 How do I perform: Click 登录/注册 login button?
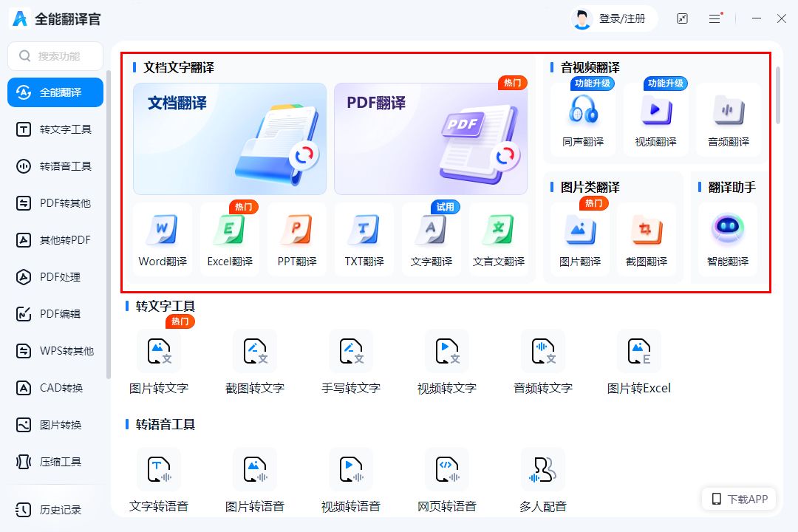click(622, 18)
